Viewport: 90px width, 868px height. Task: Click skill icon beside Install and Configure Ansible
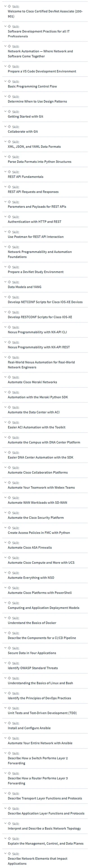click(x=9, y=723)
